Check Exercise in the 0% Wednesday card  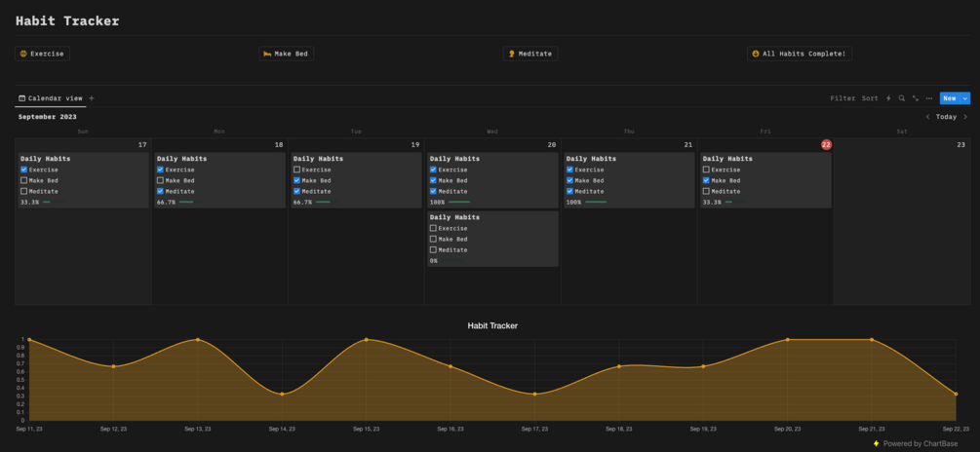433,228
